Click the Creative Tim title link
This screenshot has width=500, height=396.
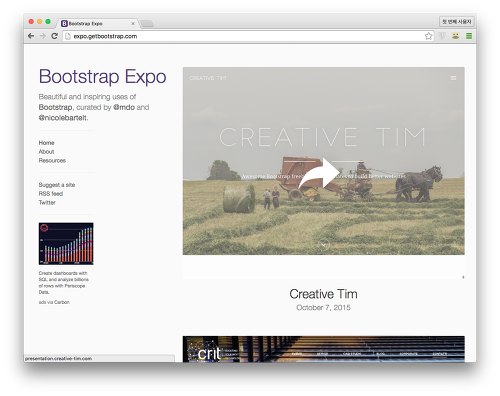[323, 294]
